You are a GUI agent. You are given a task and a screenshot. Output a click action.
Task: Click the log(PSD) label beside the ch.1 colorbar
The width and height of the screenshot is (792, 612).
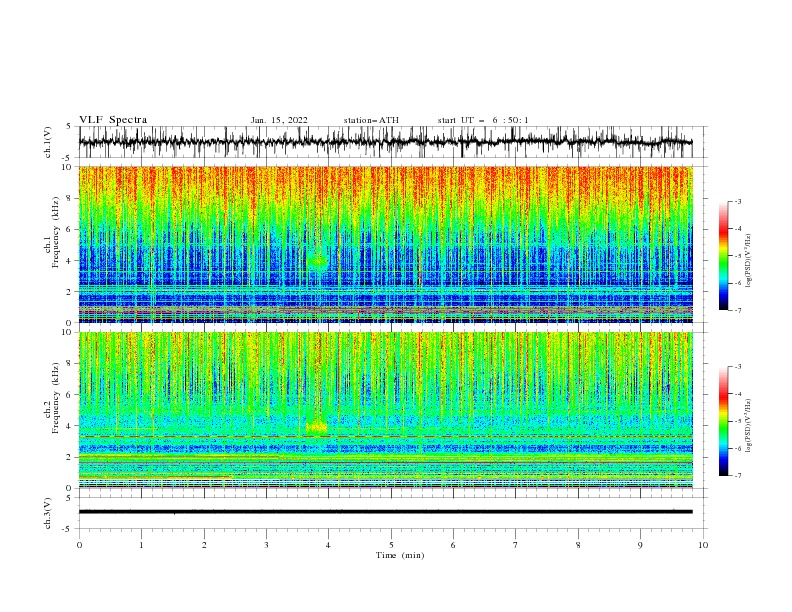click(749, 261)
